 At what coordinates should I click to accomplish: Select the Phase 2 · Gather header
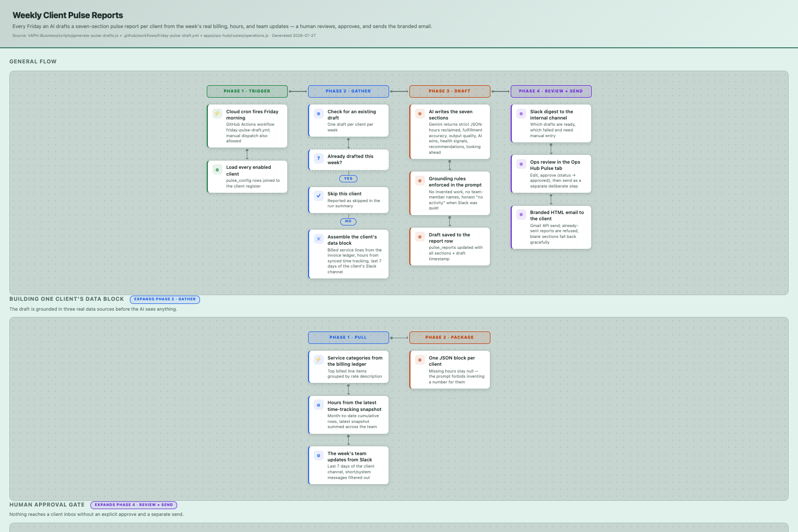coord(349,91)
